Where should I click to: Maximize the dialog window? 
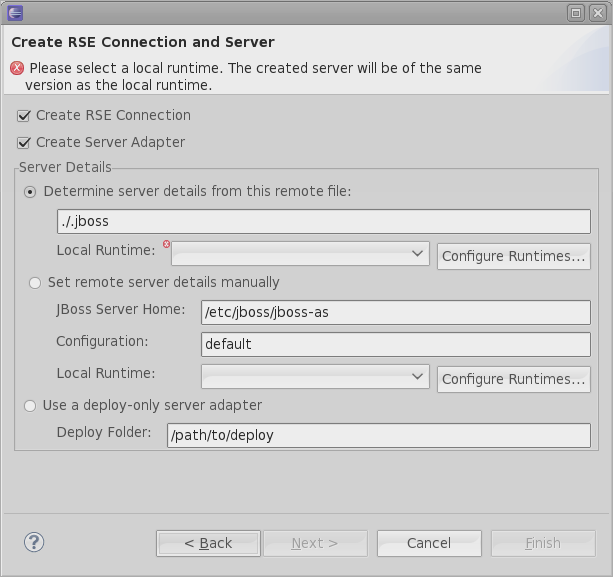(x=576, y=13)
